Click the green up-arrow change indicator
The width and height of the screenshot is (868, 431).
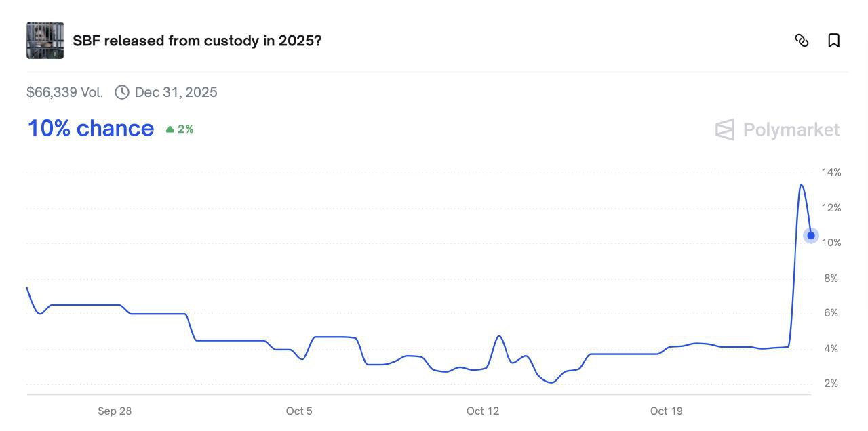tap(170, 129)
